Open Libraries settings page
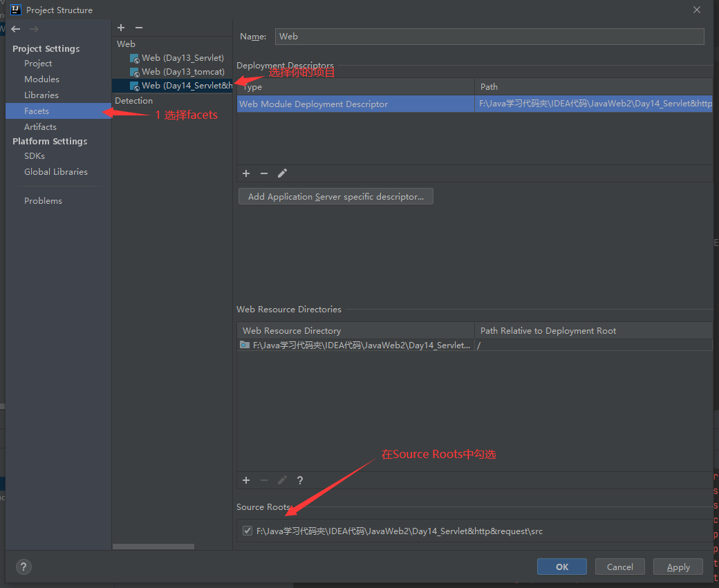The height and width of the screenshot is (588, 719). pos(41,95)
